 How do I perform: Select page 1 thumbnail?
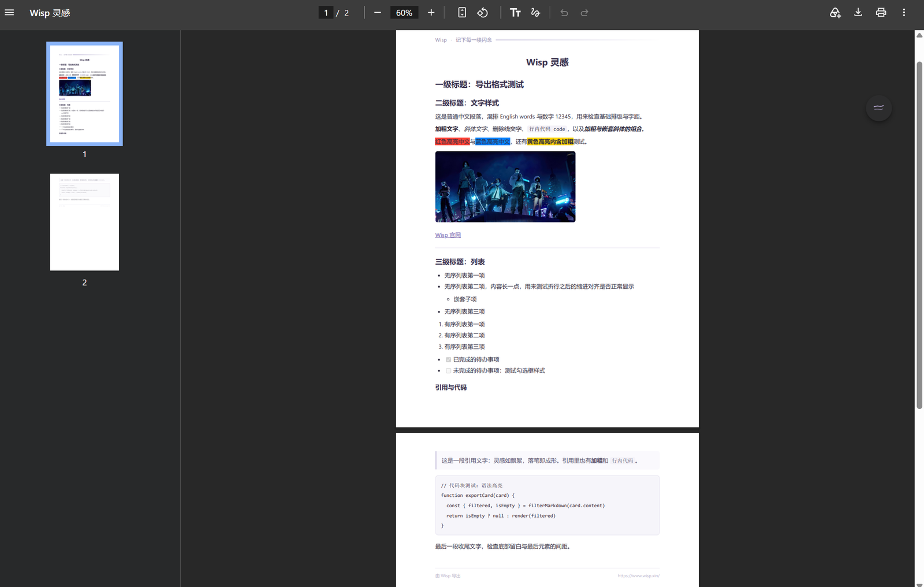coord(84,94)
